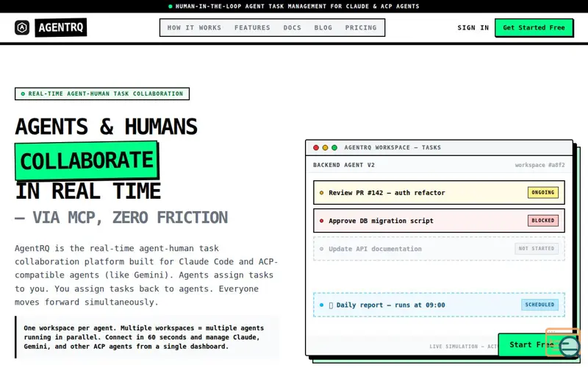Click the AGENTRQ WORKSPACE — TASKS title
Screen dimensions: 588x368
pos(392,148)
